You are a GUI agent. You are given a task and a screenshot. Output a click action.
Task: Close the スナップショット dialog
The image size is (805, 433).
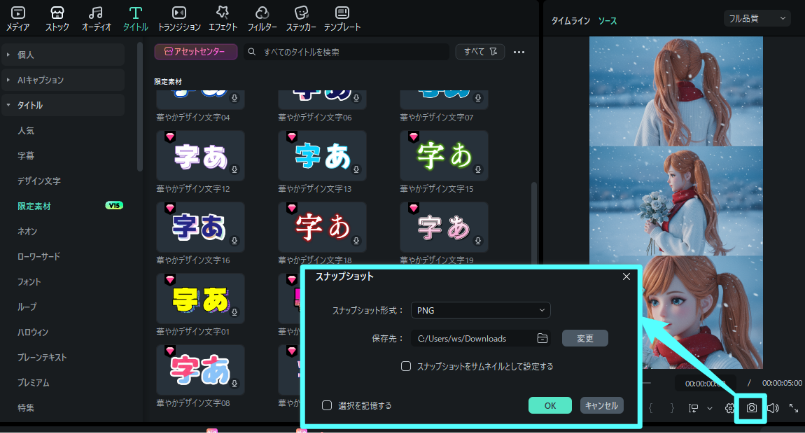(626, 276)
